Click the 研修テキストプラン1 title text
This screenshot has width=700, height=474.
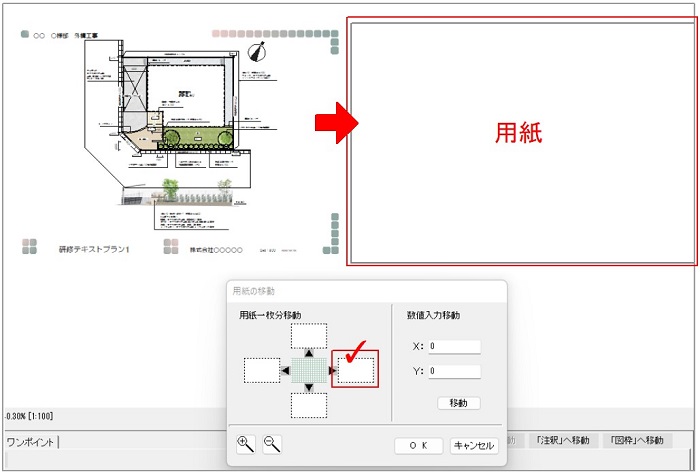[94, 249]
